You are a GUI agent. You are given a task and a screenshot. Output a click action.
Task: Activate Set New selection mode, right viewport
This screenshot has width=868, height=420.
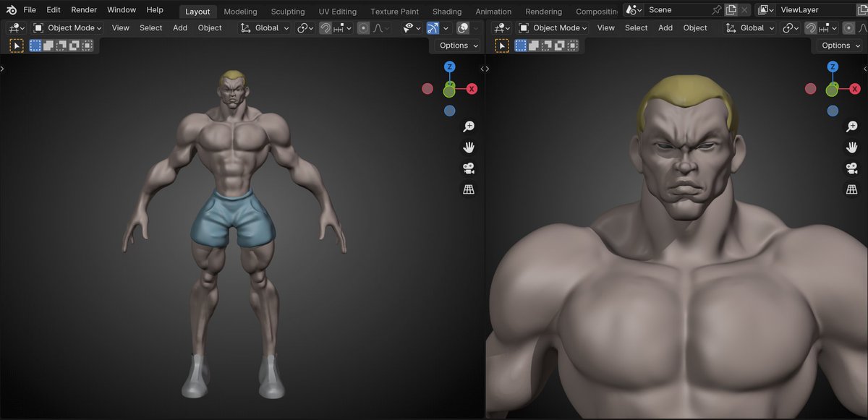pyautogui.click(x=520, y=46)
